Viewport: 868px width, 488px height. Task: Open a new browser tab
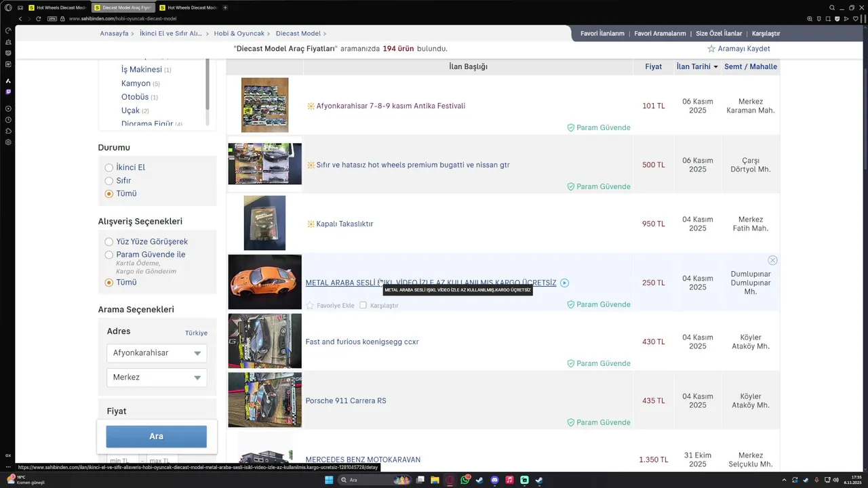coord(225,7)
